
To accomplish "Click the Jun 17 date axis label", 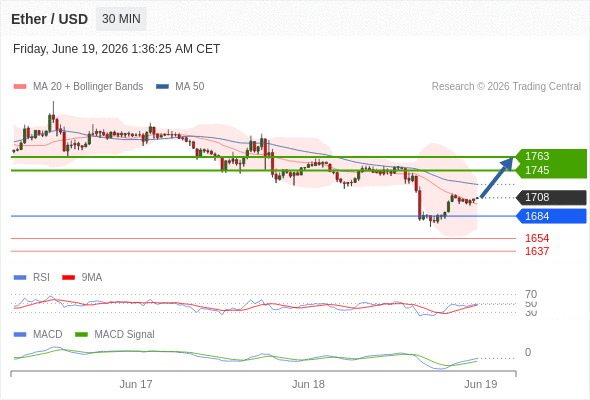I will (x=136, y=384).
